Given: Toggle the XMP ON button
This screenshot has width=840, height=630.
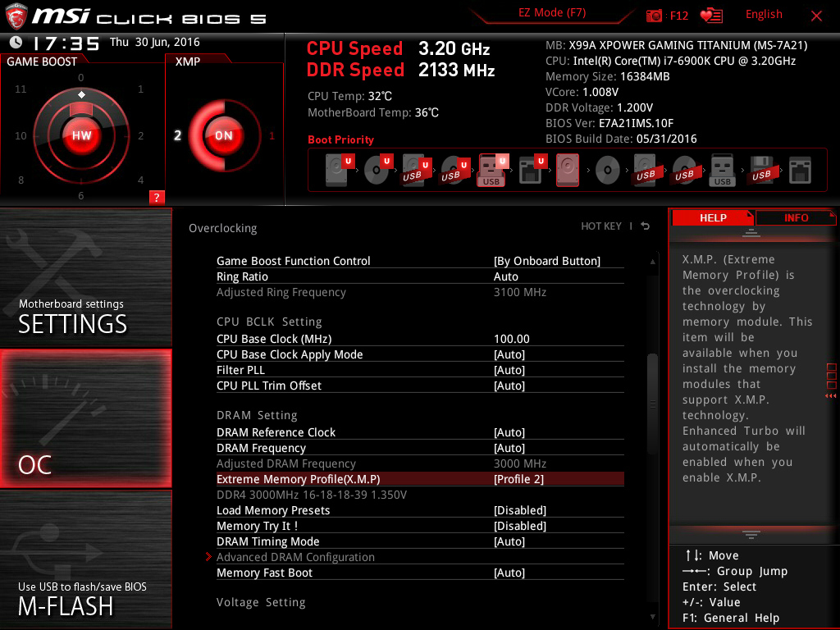Looking at the screenshot, I should [224, 135].
